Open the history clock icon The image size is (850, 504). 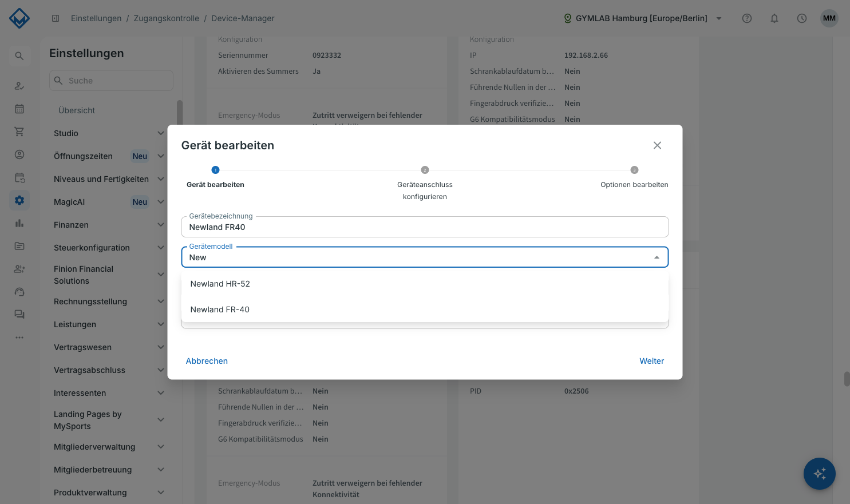click(x=802, y=18)
